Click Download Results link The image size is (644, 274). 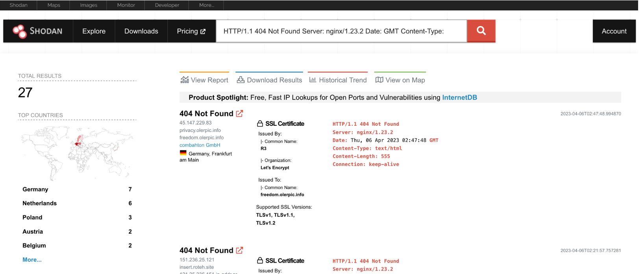(x=269, y=80)
